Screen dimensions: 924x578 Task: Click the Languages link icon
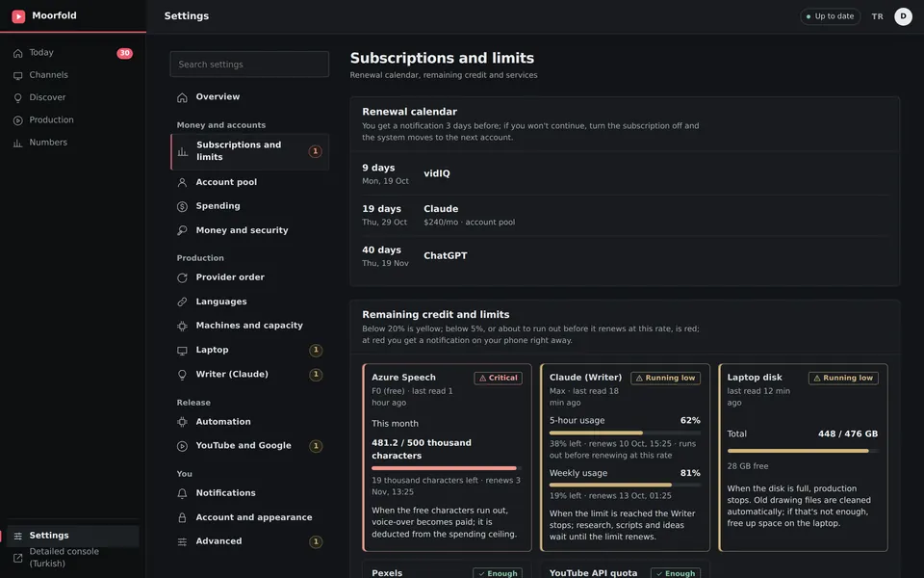click(x=182, y=302)
